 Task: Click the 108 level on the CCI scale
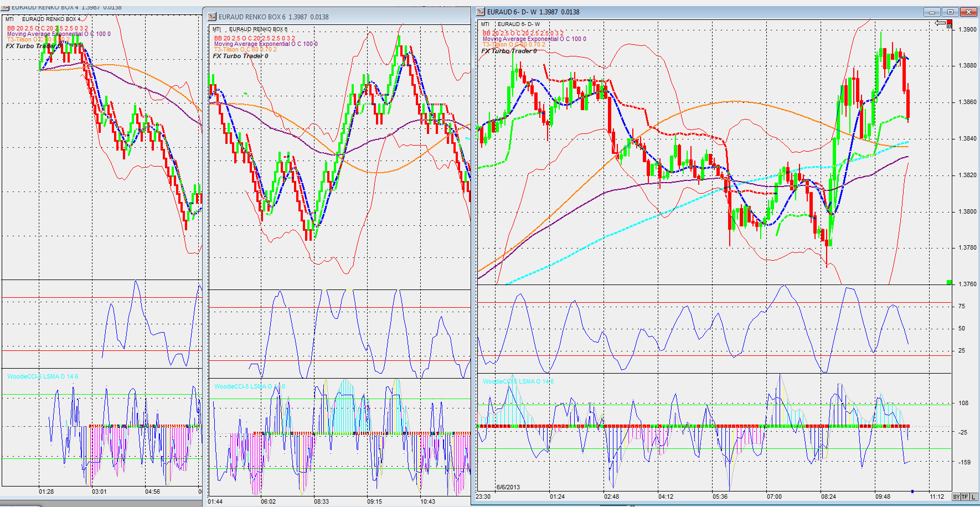[963, 403]
